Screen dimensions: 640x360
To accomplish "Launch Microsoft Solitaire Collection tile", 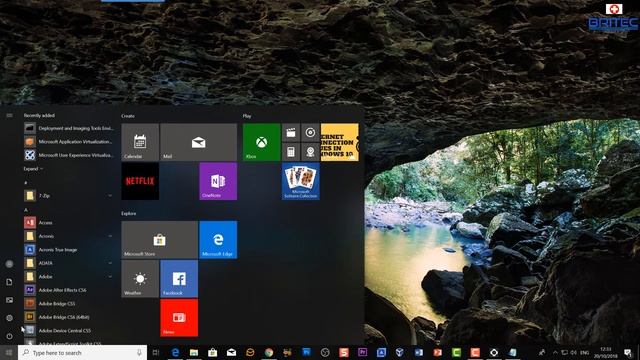I will click(300, 181).
